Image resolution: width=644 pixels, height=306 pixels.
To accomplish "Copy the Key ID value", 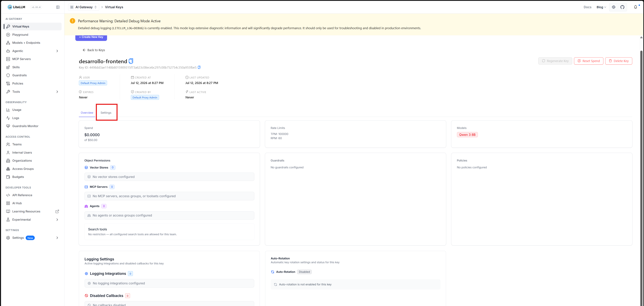I will coord(199,67).
